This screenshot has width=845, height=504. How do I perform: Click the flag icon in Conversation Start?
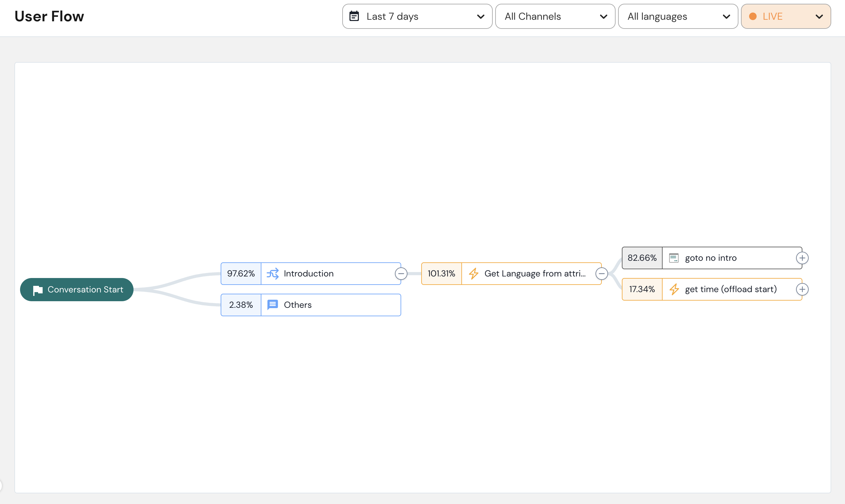coord(38,290)
